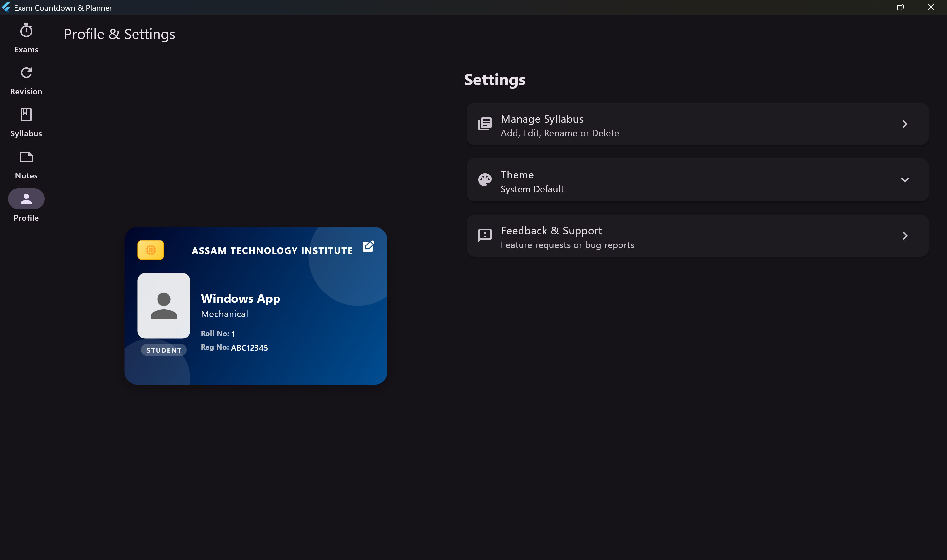Click the Manage Syllabus title text
This screenshot has width=947, height=560.
pos(542,119)
